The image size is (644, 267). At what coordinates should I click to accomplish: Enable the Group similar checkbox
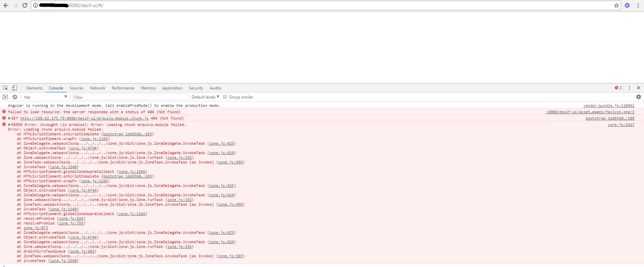click(x=225, y=97)
